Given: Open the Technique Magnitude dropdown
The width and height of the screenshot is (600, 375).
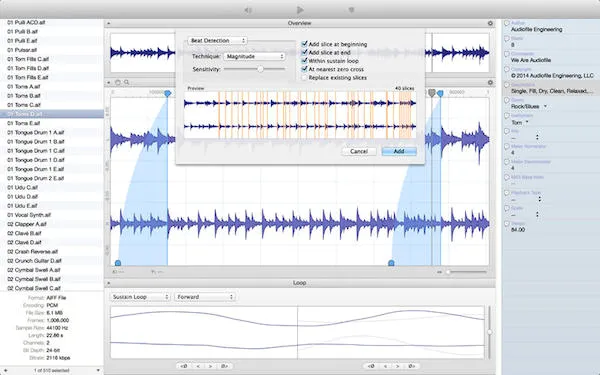Looking at the screenshot, I should [254, 56].
